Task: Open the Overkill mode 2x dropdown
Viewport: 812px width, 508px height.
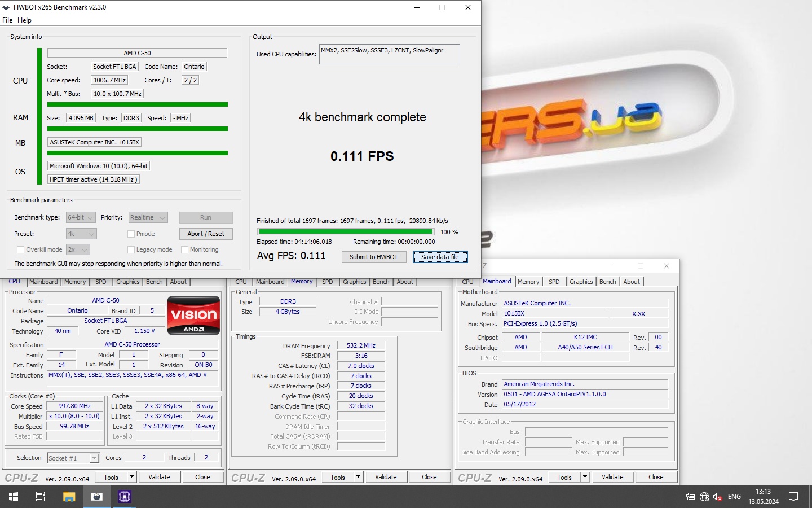Action: click(x=78, y=249)
